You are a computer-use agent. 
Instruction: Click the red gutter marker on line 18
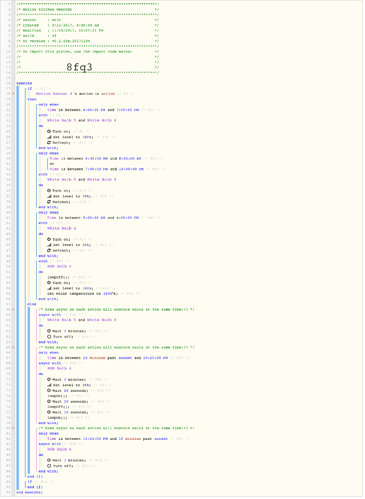[x=14, y=94]
